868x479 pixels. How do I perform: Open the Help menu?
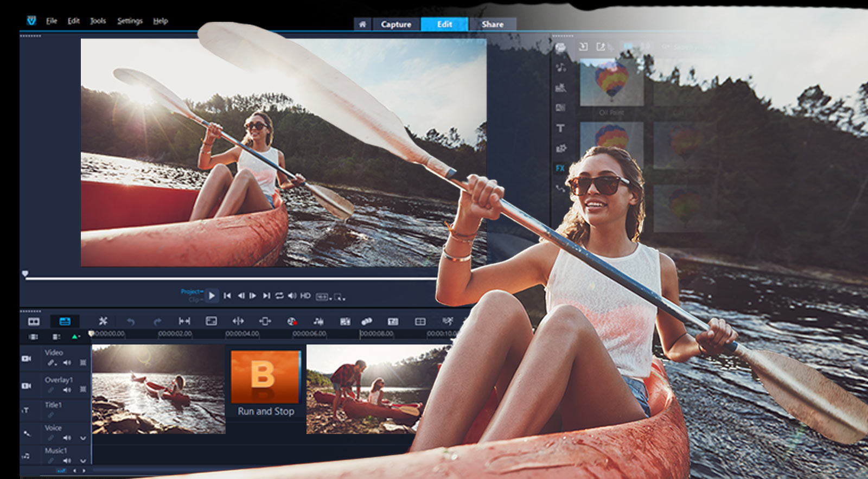160,21
